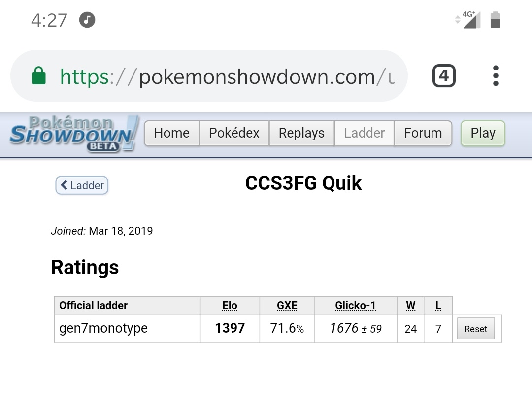Open the Chrome three-dot menu
Screen dimensions: 532x420
point(496,76)
